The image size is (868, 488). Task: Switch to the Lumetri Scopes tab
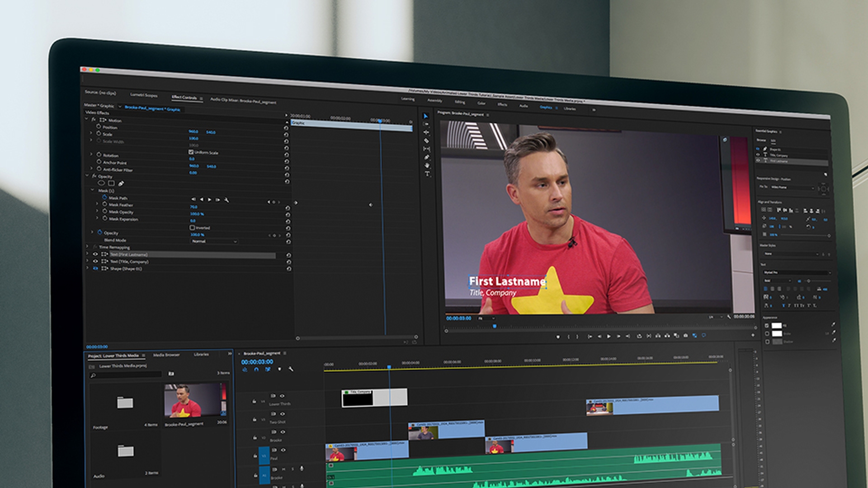point(144,95)
